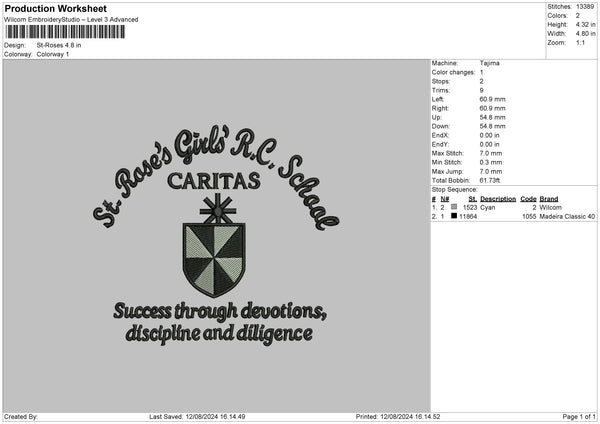This screenshot has height=424, width=600.
Task: Click the barcode under the title
Action: click(65, 32)
